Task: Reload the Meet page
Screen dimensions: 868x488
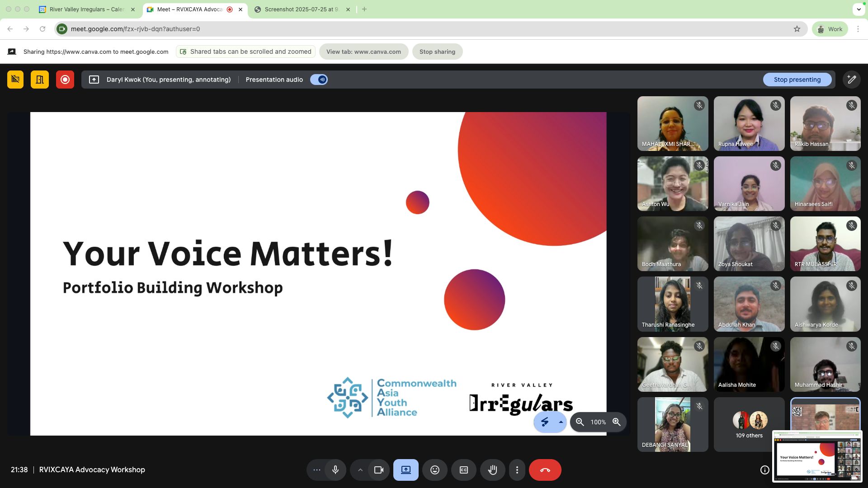Action: coord(42,29)
